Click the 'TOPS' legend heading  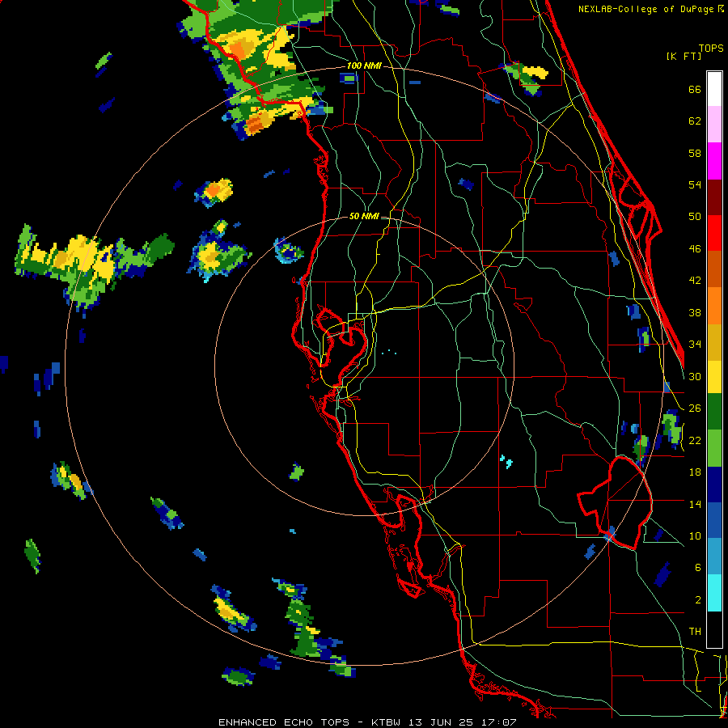[x=711, y=49]
